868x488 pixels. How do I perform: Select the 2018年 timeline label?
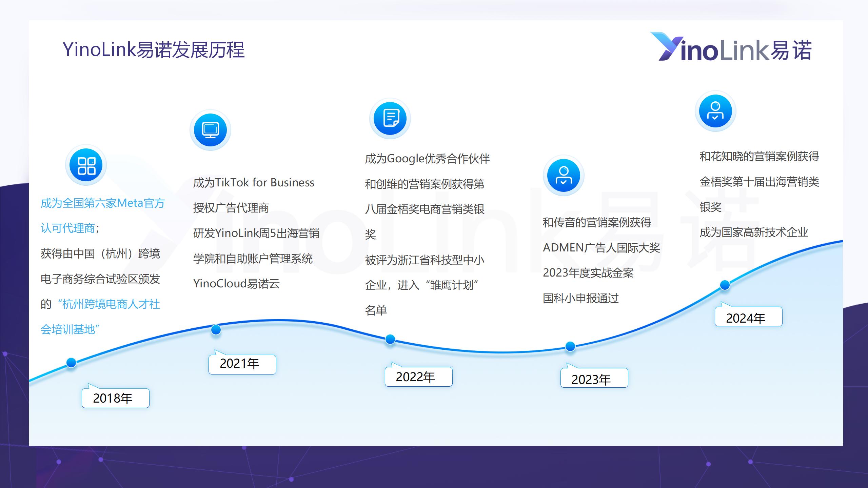pyautogui.click(x=115, y=398)
